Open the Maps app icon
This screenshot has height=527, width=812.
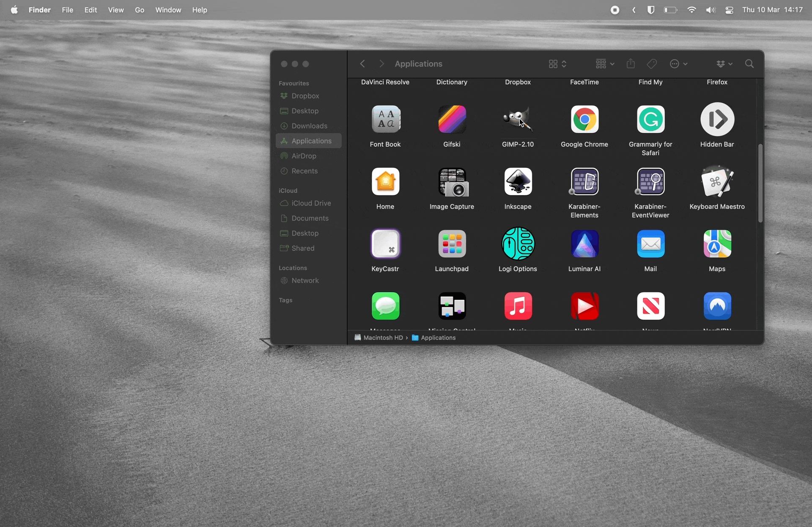click(x=717, y=244)
